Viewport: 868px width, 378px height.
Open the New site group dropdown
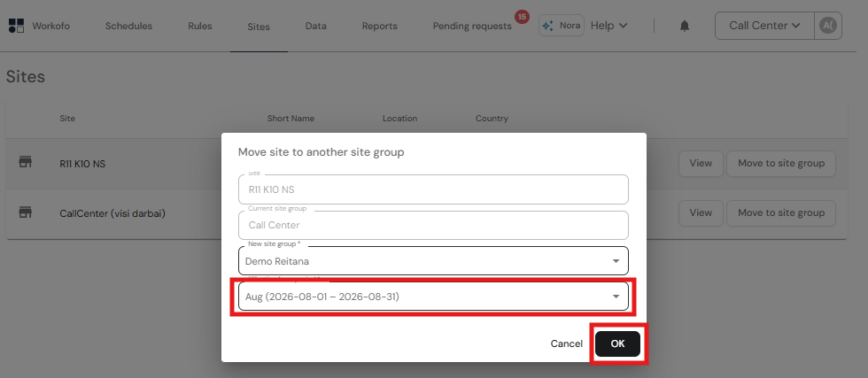(433, 260)
